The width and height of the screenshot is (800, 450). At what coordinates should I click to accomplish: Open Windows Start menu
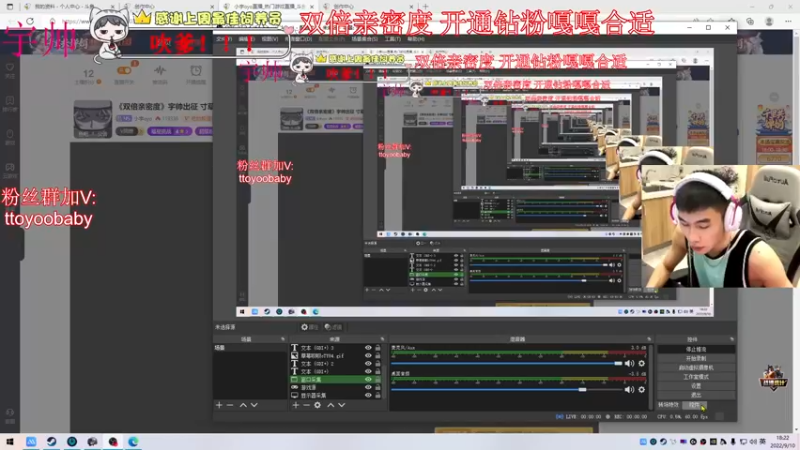(x=10, y=442)
